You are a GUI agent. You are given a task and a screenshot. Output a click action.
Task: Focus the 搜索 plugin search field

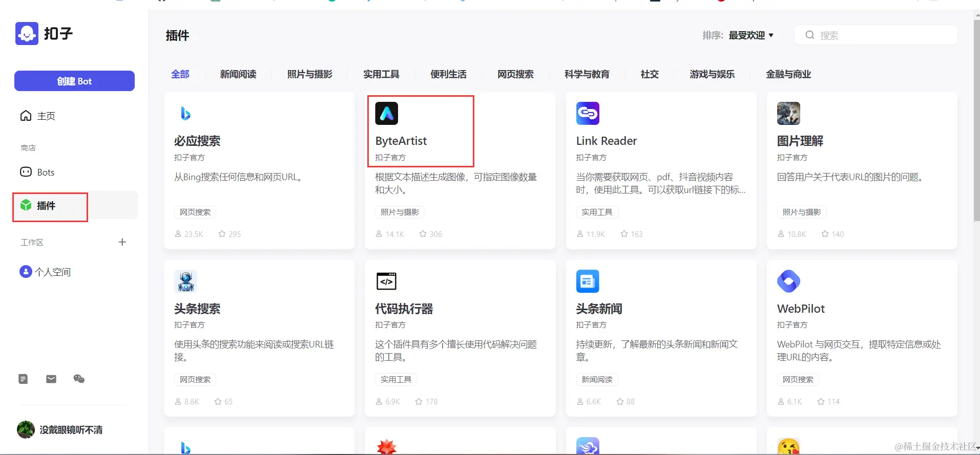pos(876,35)
